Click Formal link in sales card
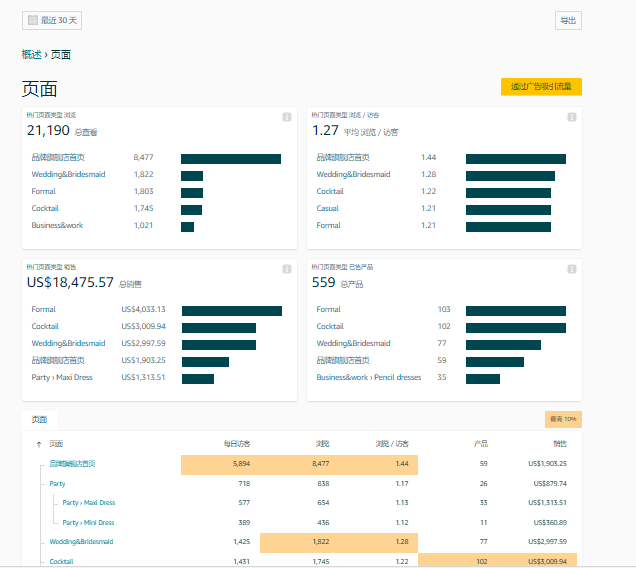The height and width of the screenshot is (568, 636). pos(43,309)
